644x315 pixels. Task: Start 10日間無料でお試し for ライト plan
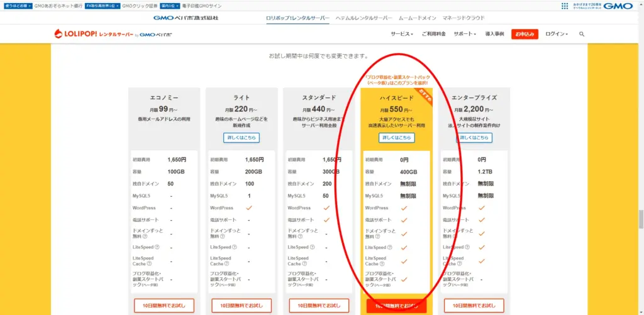coord(241,306)
